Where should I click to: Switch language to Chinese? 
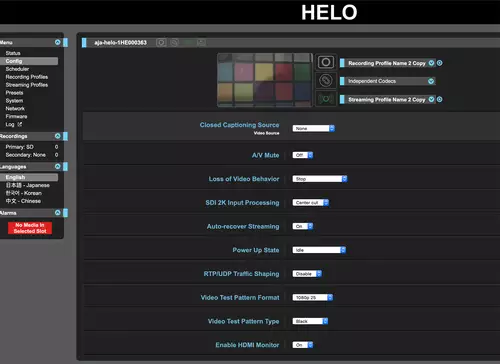click(x=23, y=201)
